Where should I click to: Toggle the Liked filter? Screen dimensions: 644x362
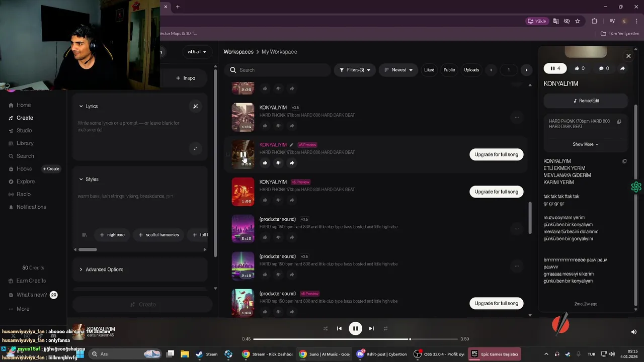click(x=429, y=70)
